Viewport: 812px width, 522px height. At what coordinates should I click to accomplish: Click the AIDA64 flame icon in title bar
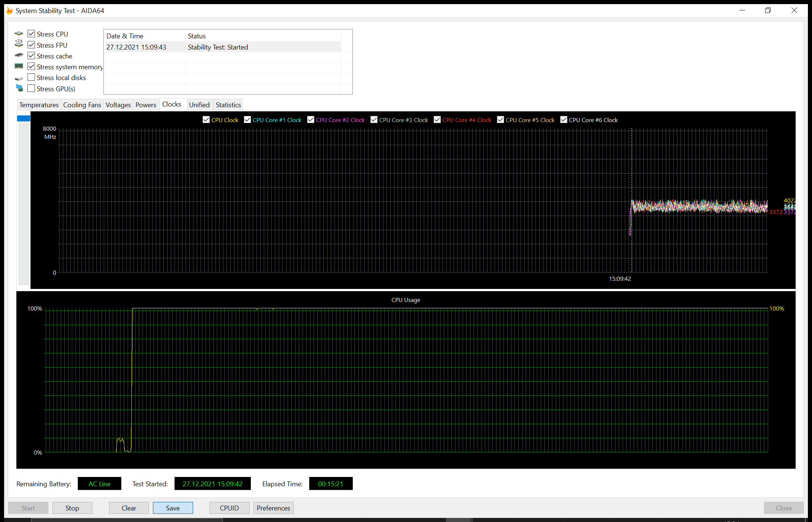(9, 10)
